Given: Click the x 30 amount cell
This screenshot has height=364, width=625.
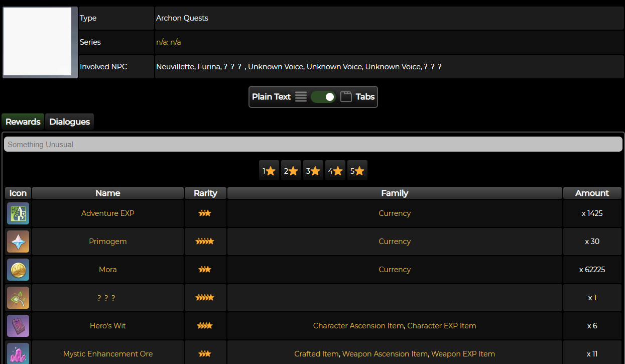Looking at the screenshot, I should 592,241.
